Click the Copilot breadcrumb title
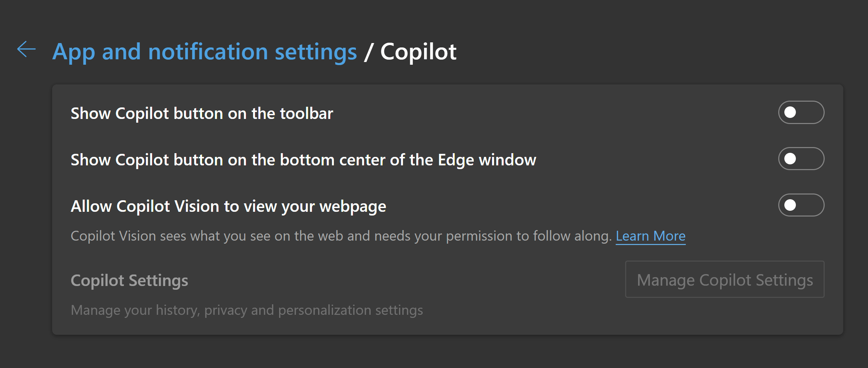868x368 pixels. [x=418, y=52]
